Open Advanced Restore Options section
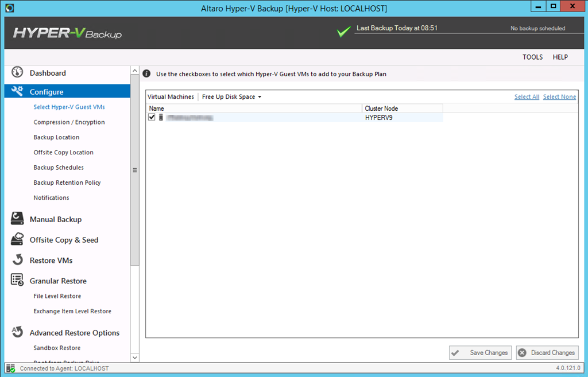Viewport: 588px width, 377px height. [75, 333]
